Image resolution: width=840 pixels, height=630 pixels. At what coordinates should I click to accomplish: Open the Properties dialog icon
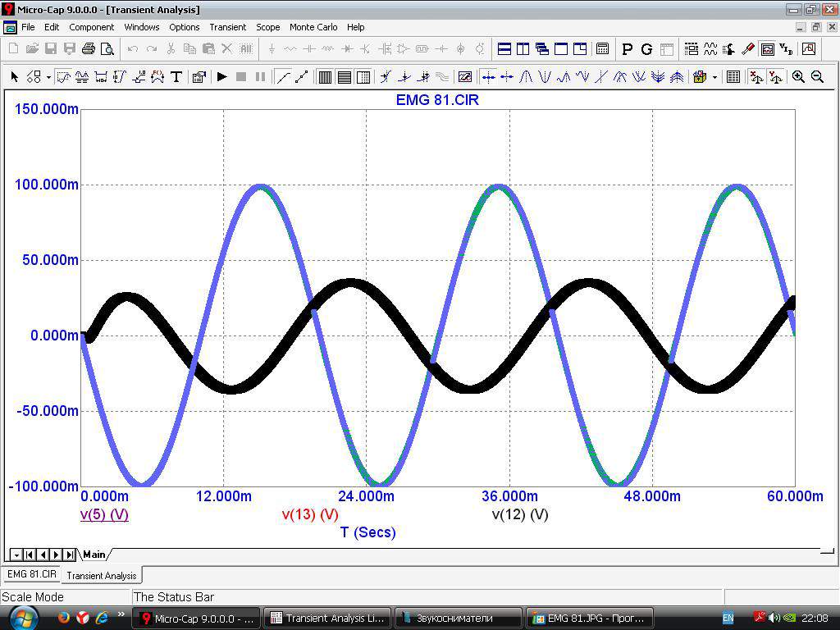pos(199,77)
